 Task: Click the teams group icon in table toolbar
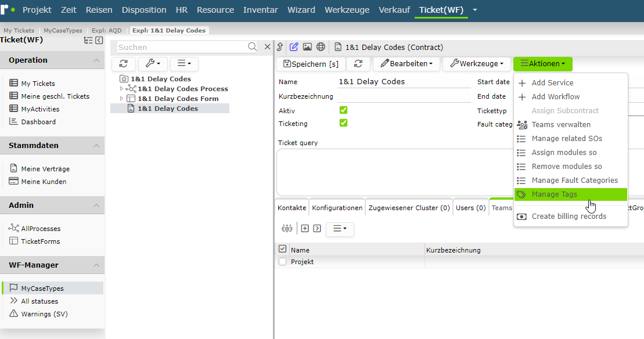point(287,228)
